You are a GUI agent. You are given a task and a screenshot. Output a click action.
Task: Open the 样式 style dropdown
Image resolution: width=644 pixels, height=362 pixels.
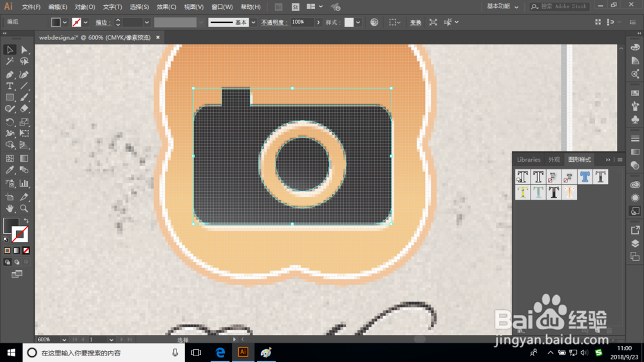pyautogui.click(x=358, y=22)
